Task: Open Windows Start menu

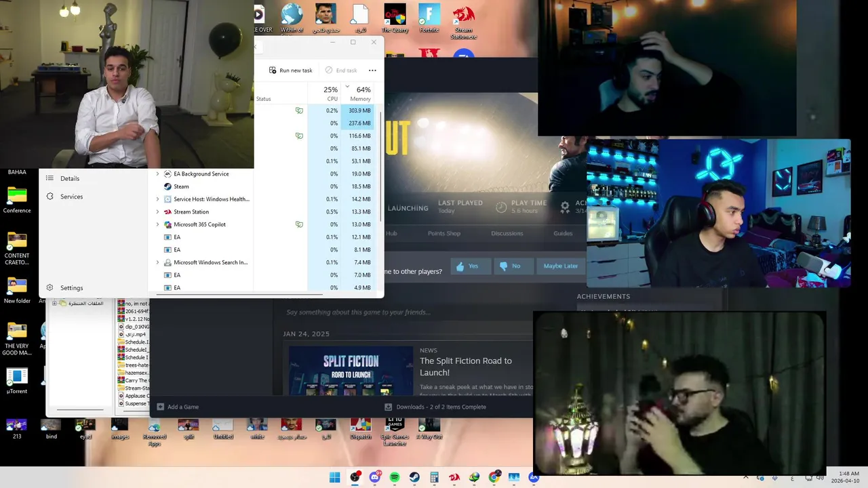Action: pos(335,477)
